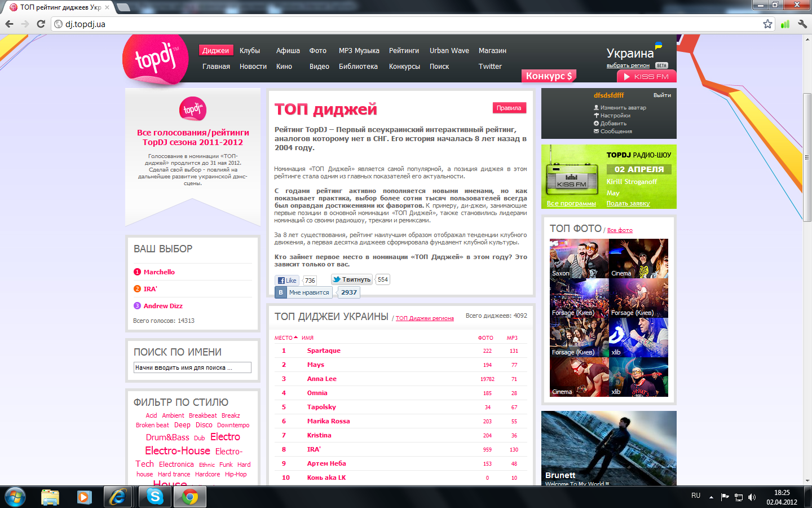812x508 pixels.
Task: Bookmark page with the star icon
Action: (767, 24)
